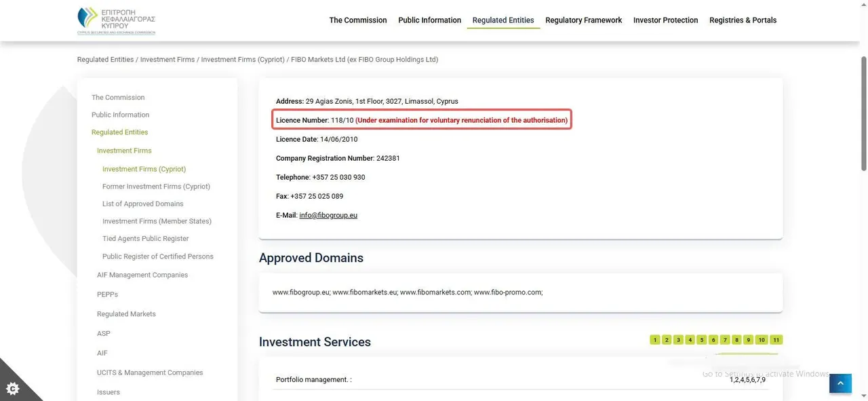868x401 pixels.
Task: Click legend number 1 badge
Action: (655, 340)
